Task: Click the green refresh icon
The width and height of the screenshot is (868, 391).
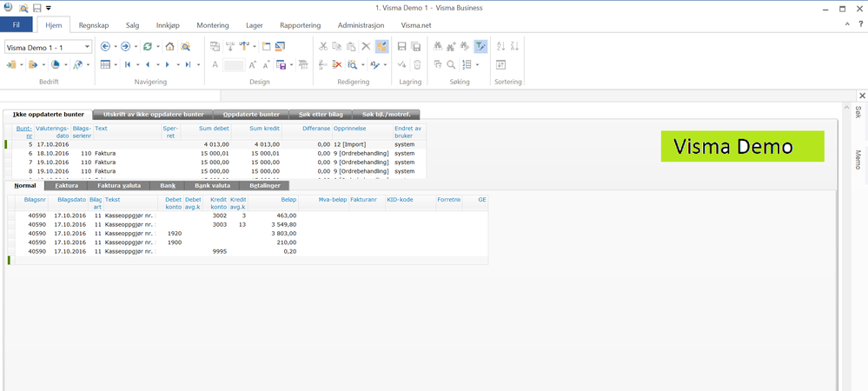Action: tap(147, 47)
